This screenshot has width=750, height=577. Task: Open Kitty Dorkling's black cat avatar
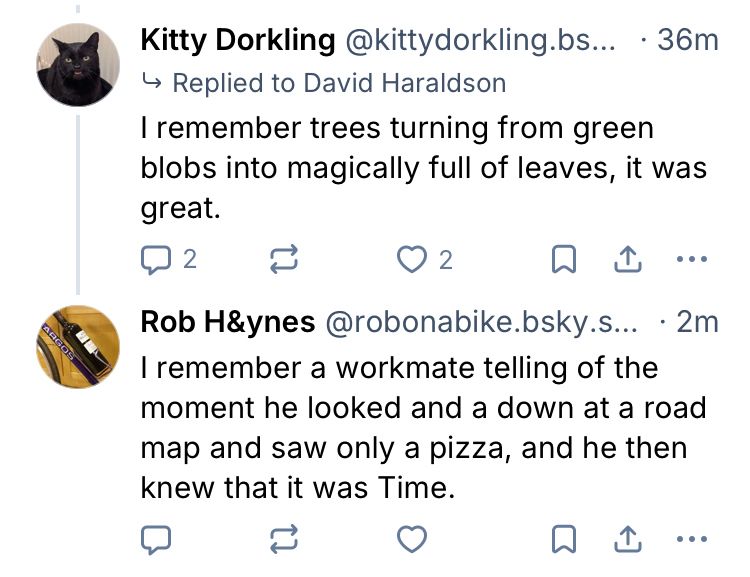[78, 64]
